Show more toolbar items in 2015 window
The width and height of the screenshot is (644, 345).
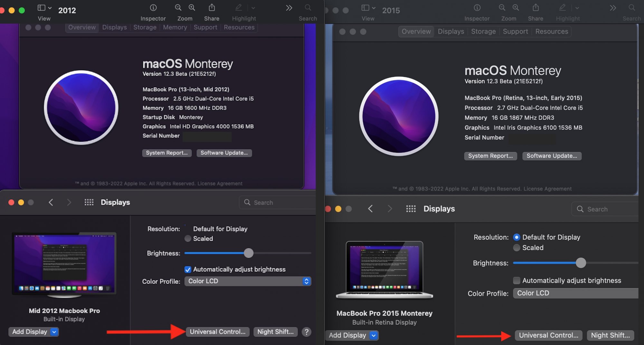tap(613, 8)
